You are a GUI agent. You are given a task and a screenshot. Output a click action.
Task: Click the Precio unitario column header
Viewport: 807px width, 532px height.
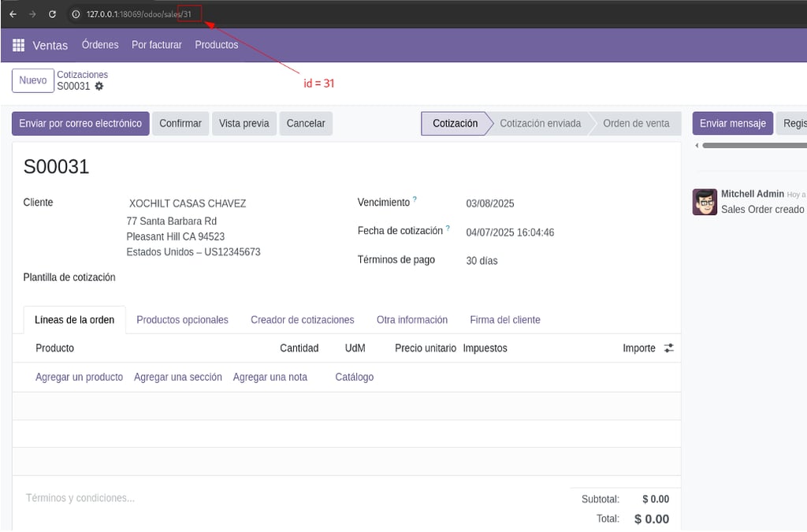point(426,348)
